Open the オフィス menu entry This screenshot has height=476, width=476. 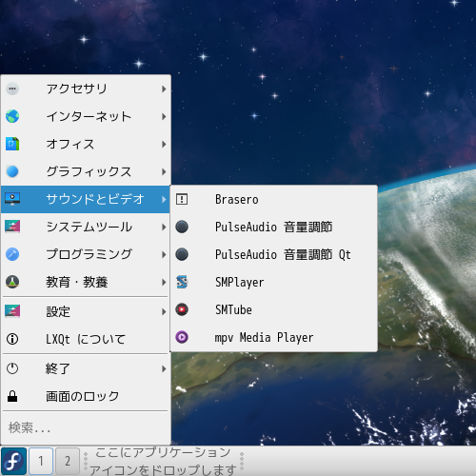coord(86,144)
